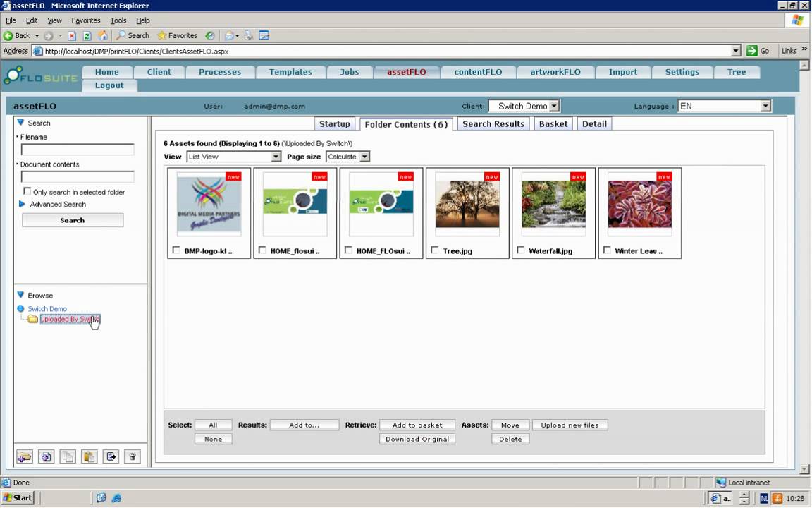
Task: Click the Uploaded By Switch folder icon
Action: point(32,320)
